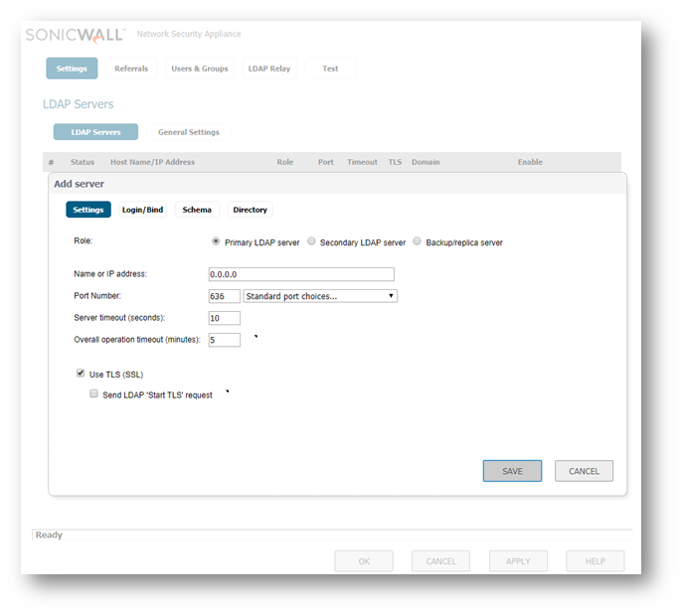Switch to Login/Bind tab
The image size is (683, 616).
(142, 210)
